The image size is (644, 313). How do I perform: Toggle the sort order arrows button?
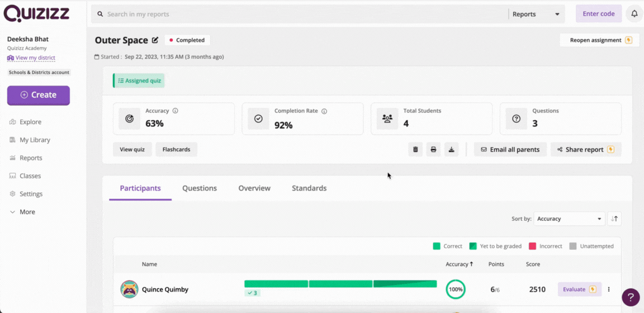614,219
